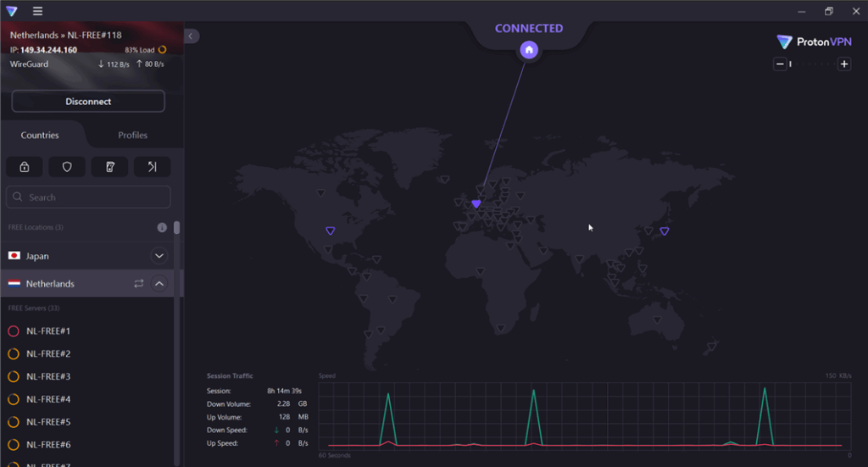Expand the Japan server list

(159, 256)
